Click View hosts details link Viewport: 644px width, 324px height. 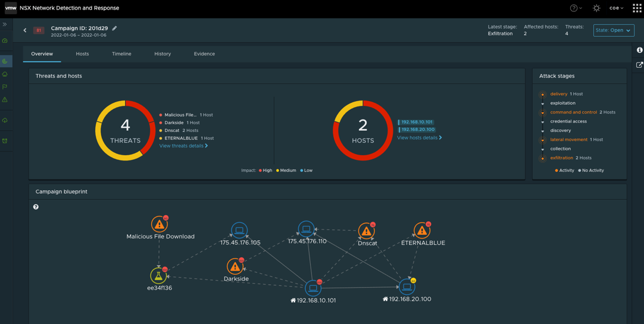point(420,138)
